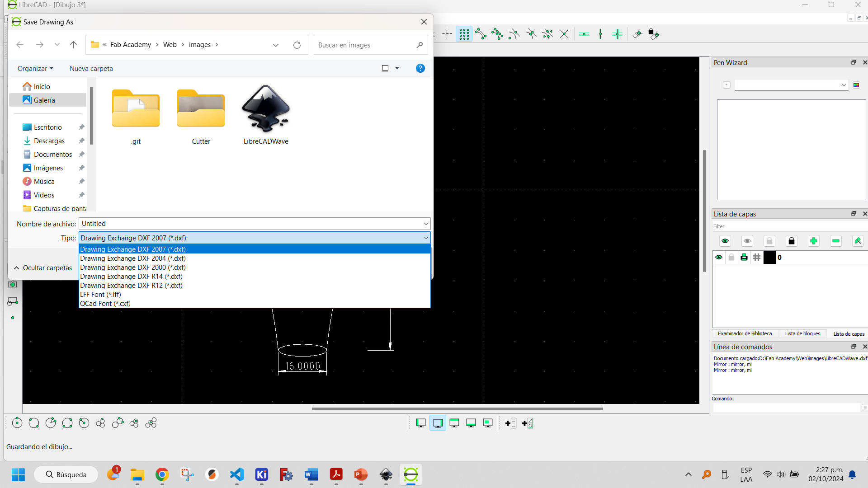Select Circle 3 Points tool
Image resolution: width=868 pixels, height=488 pixels.
coord(67,423)
